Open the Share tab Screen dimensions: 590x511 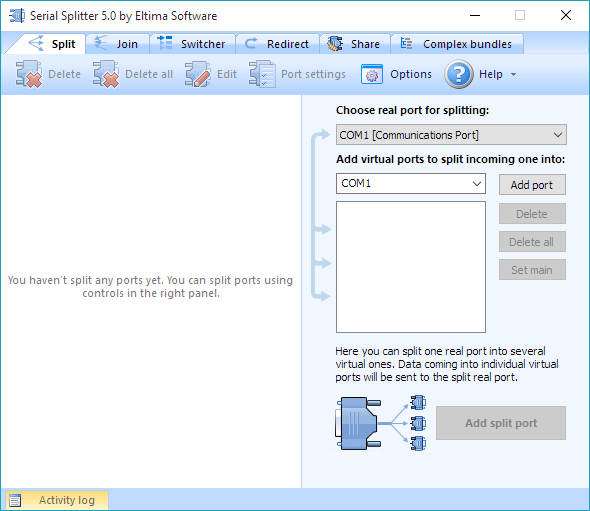[354, 44]
